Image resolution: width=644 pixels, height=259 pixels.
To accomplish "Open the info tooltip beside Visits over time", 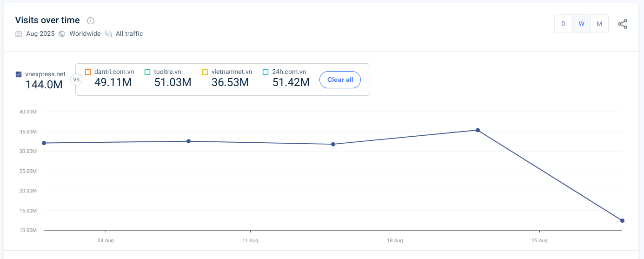I will point(91,20).
